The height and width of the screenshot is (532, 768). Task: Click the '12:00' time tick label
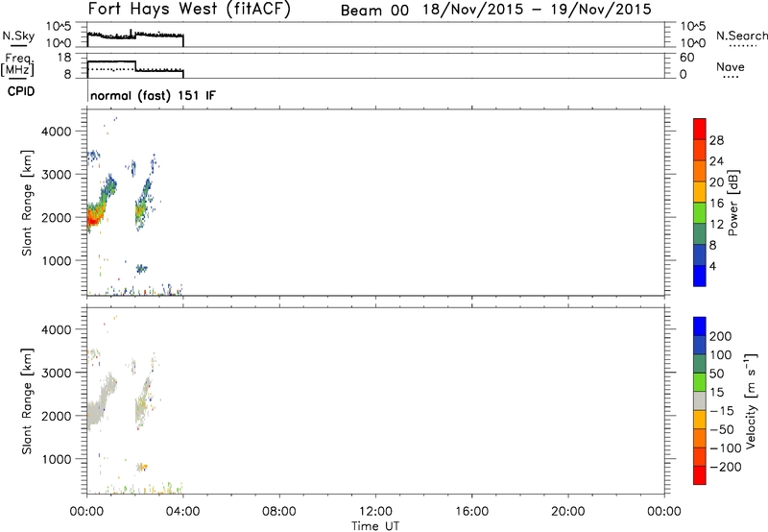click(x=375, y=512)
